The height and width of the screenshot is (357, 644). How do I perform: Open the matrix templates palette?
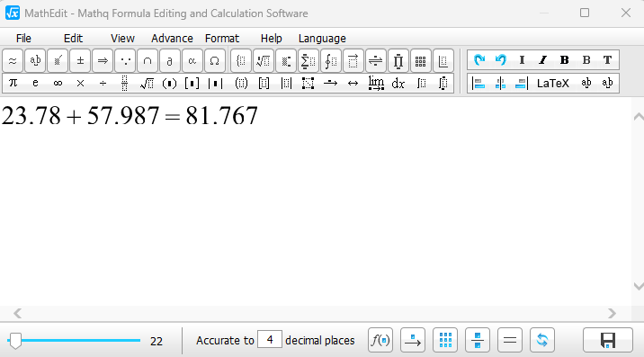click(420, 61)
